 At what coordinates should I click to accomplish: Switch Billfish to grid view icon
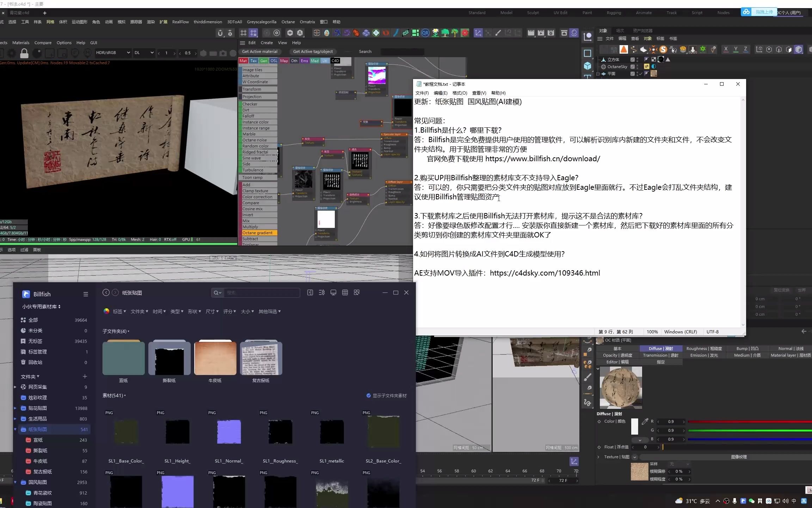(345, 292)
